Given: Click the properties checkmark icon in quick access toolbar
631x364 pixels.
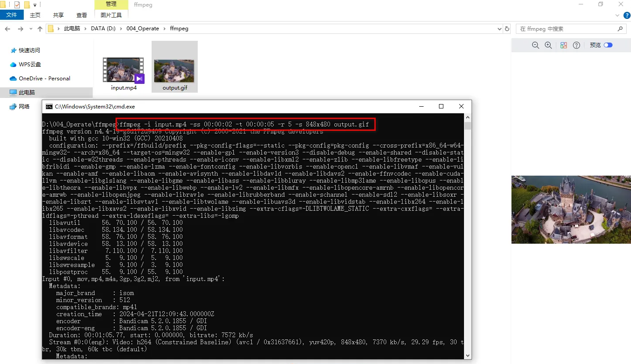Looking at the screenshot, I should click(x=17, y=5).
